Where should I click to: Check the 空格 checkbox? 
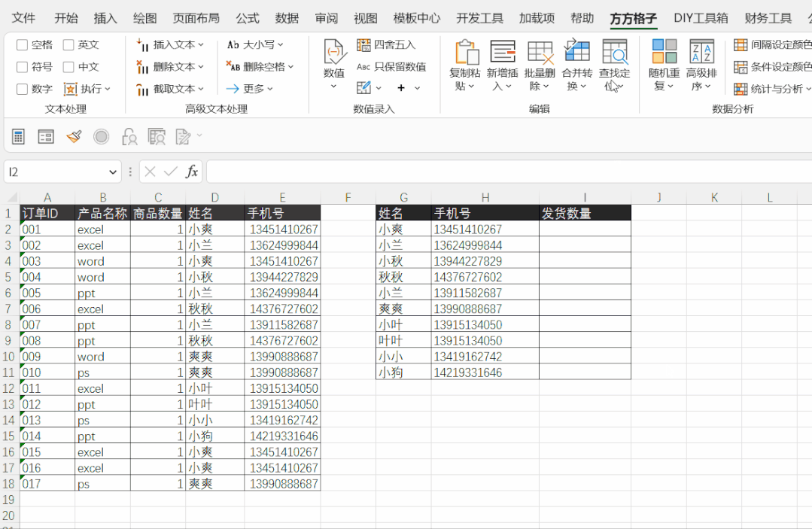pos(23,45)
